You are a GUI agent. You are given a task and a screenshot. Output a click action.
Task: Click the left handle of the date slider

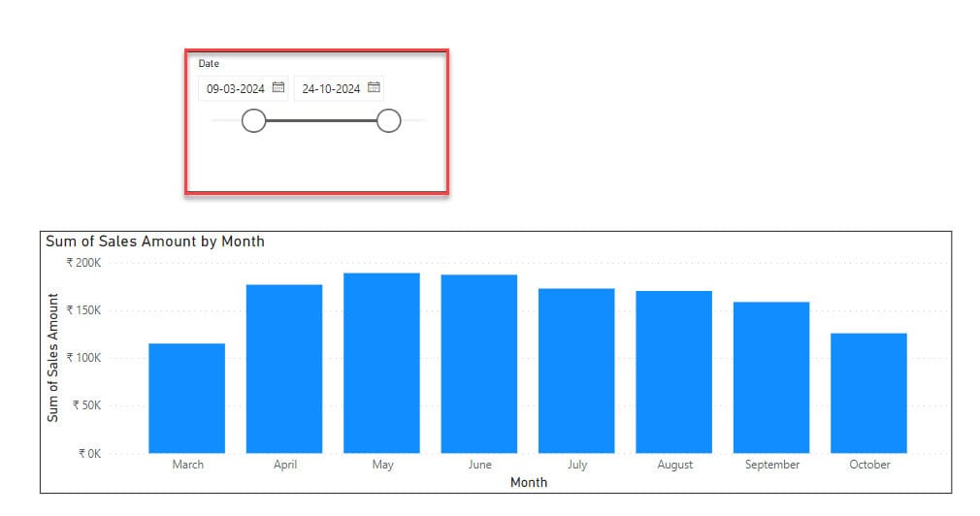(x=254, y=120)
